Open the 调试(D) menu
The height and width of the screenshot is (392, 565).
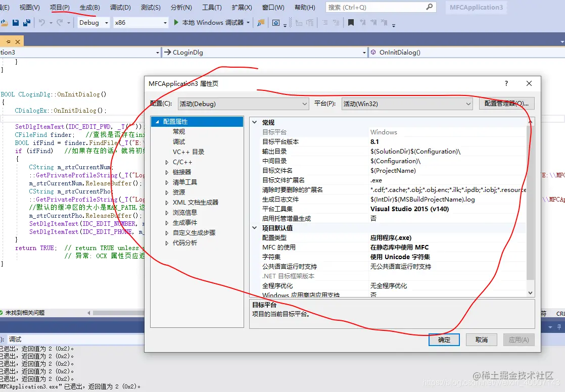point(120,7)
